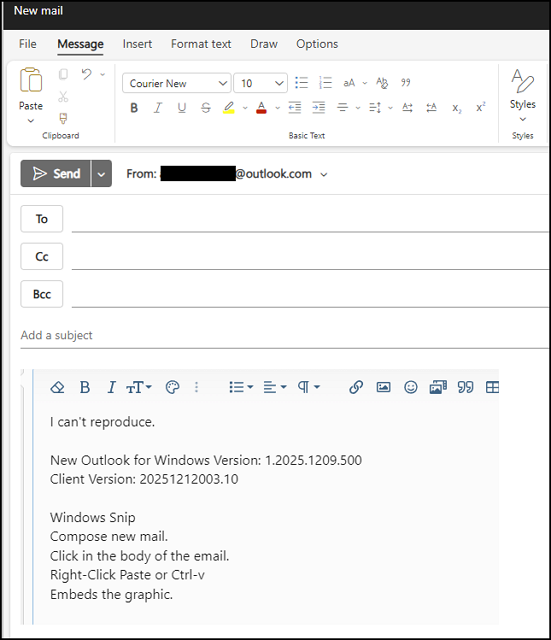Select the Format Painter icon

point(63,118)
